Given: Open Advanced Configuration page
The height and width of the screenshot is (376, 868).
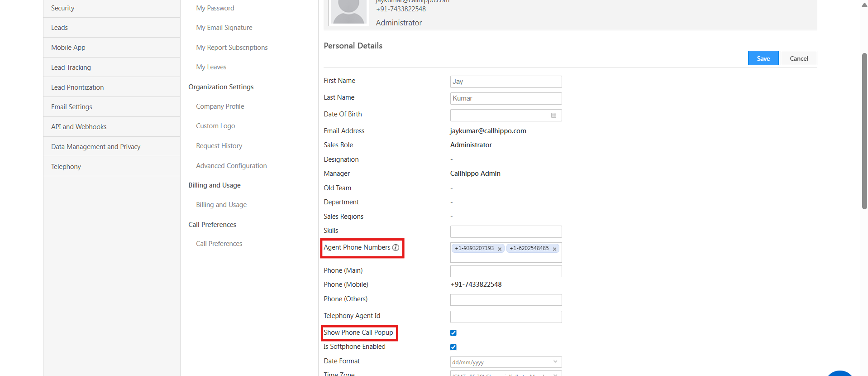Looking at the screenshot, I should (x=231, y=166).
